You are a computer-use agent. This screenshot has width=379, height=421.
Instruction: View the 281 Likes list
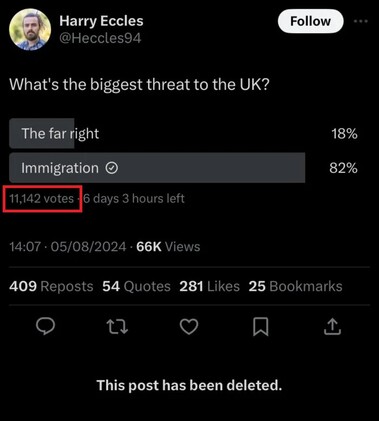click(x=209, y=286)
